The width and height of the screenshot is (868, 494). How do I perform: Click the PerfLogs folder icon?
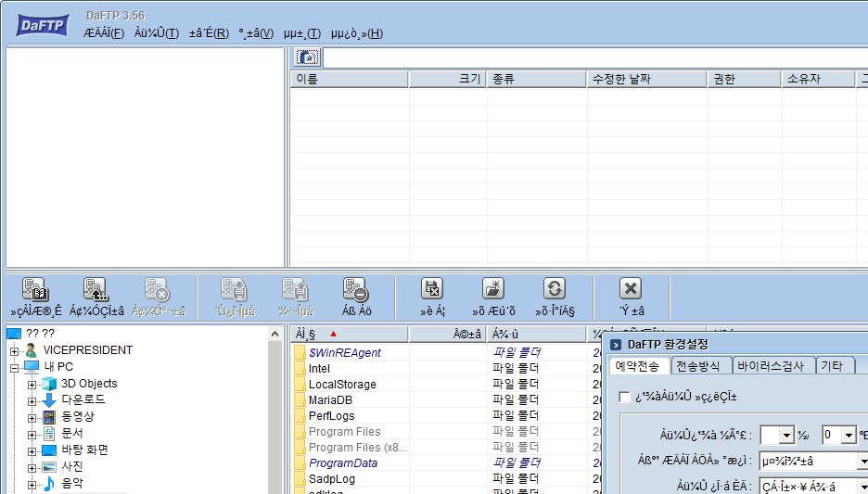[x=300, y=415]
